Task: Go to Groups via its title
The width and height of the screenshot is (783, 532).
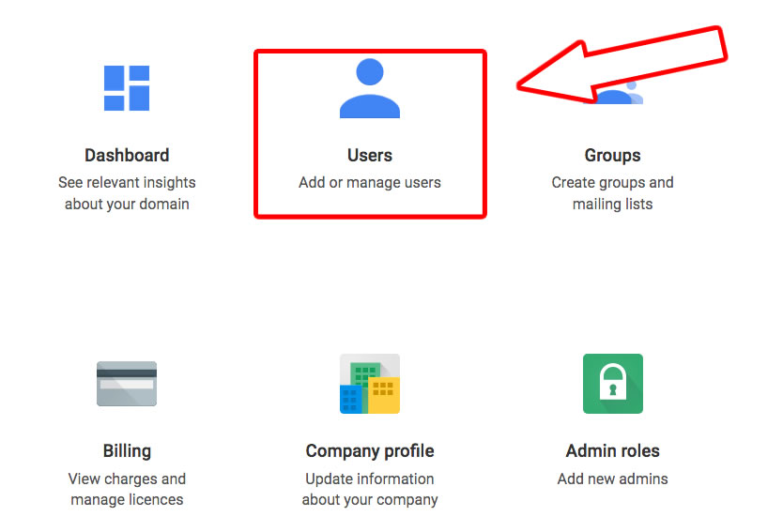Action: [x=612, y=156]
